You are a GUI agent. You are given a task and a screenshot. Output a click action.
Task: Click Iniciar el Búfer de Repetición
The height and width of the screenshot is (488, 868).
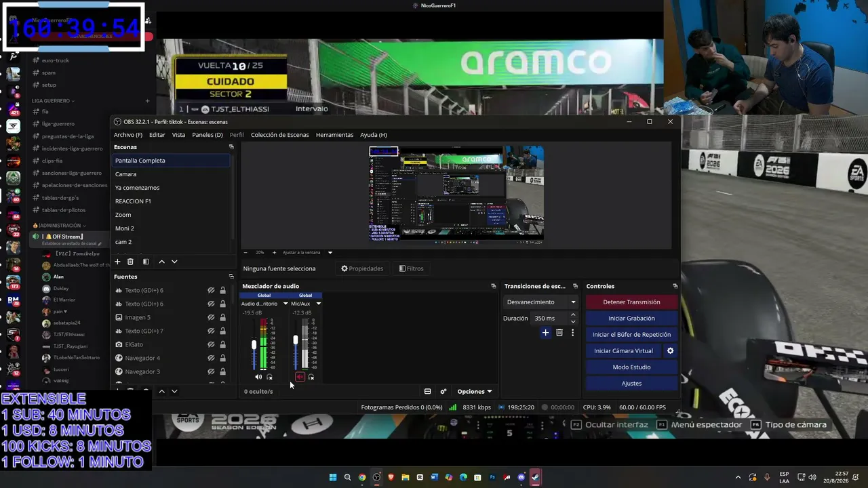(631, 334)
